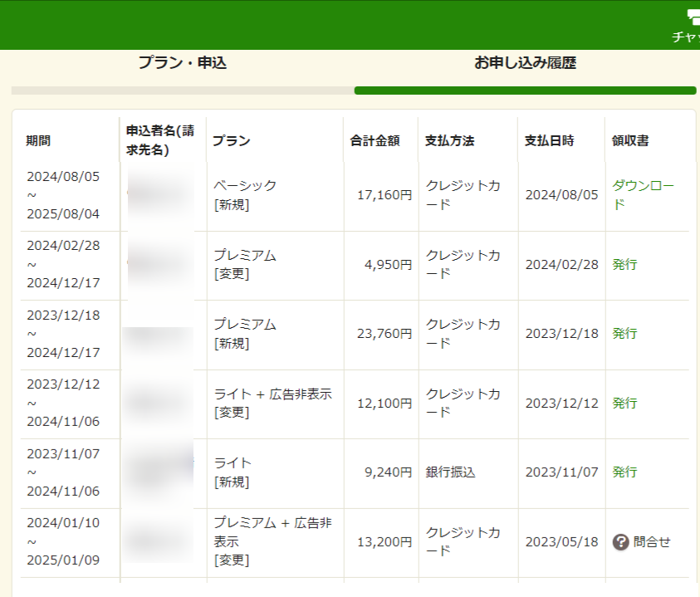Viewport: 700px width, 597px height.
Task: Open the chat icon in green header
Action: point(693,18)
